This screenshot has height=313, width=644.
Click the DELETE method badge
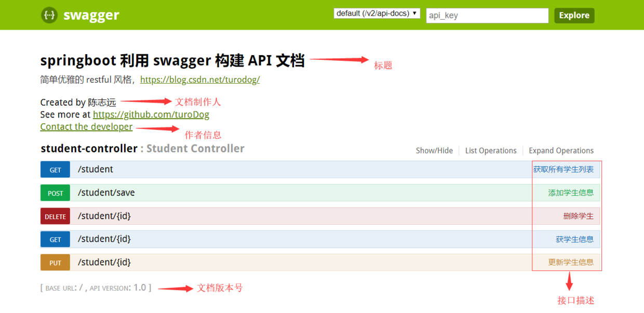tap(56, 216)
